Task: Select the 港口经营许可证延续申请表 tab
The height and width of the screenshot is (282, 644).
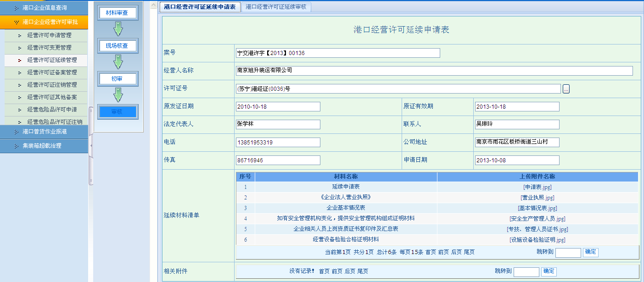Action: coord(200,7)
